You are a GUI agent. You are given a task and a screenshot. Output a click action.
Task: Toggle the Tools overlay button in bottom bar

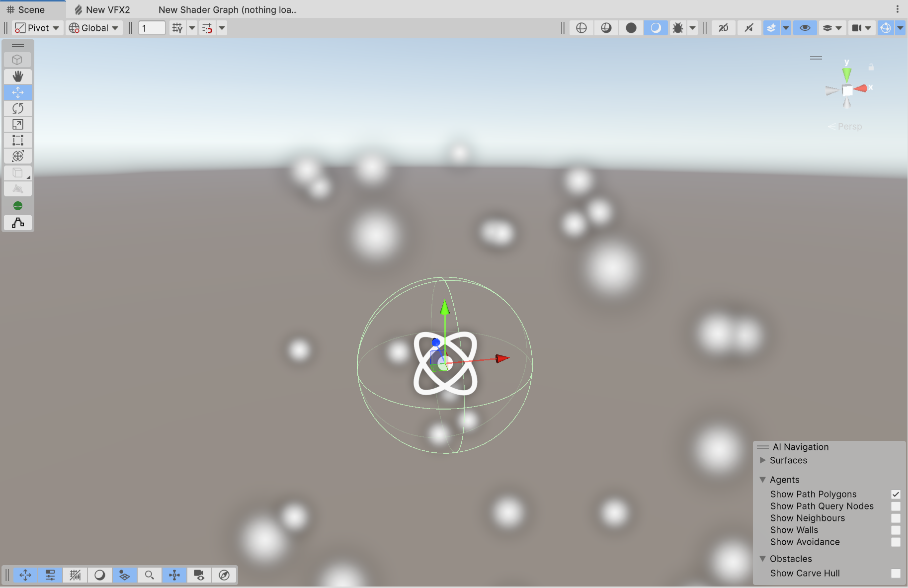point(25,575)
